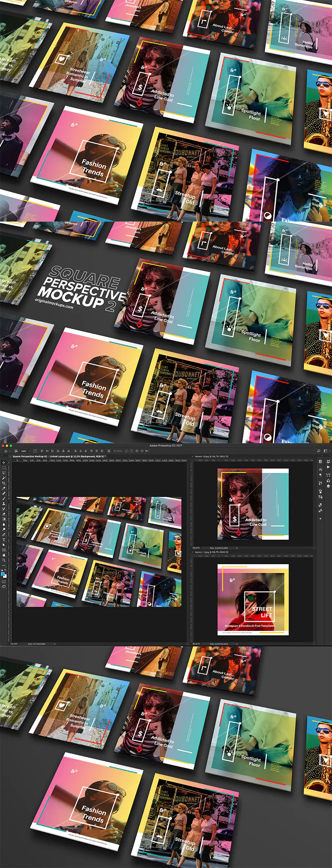Screen dimensions: 332x868
Task: Close the layout-8.jpg document tab
Action: click(x=193, y=456)
